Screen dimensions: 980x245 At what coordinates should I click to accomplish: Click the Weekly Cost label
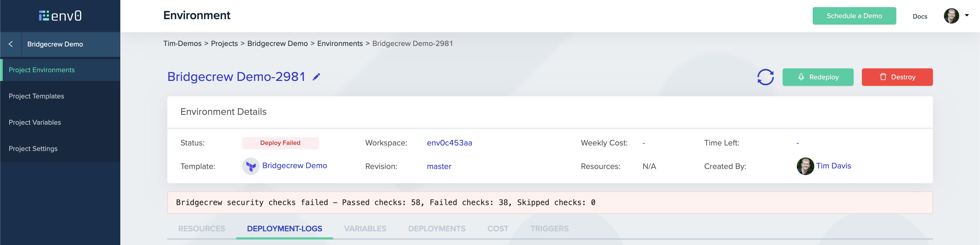coord(604,144)
